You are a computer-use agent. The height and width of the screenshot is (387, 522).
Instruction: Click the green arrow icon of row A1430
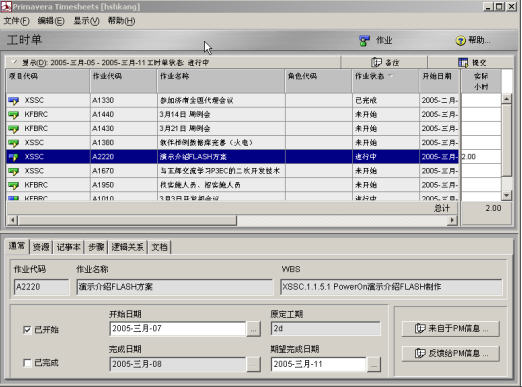pos(14,129)
